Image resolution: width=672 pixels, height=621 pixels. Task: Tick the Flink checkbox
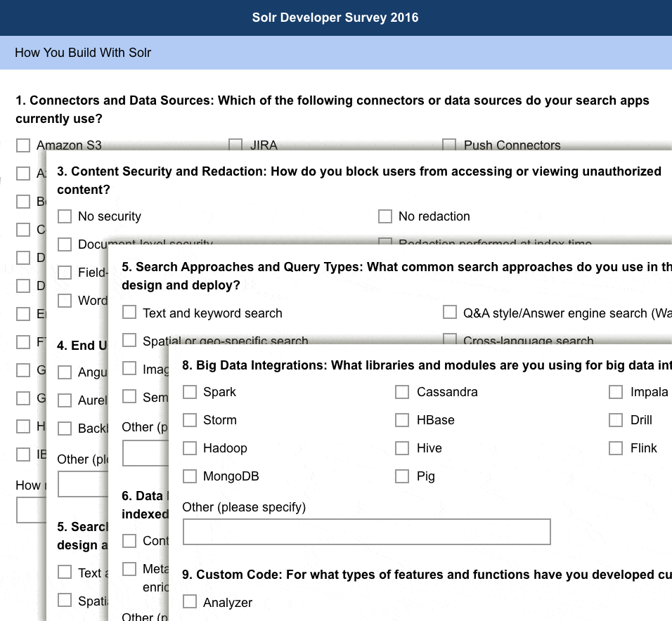(616, 448)
